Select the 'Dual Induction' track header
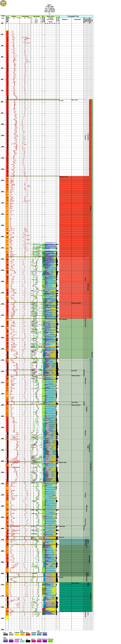 click(x=25, y=16)
